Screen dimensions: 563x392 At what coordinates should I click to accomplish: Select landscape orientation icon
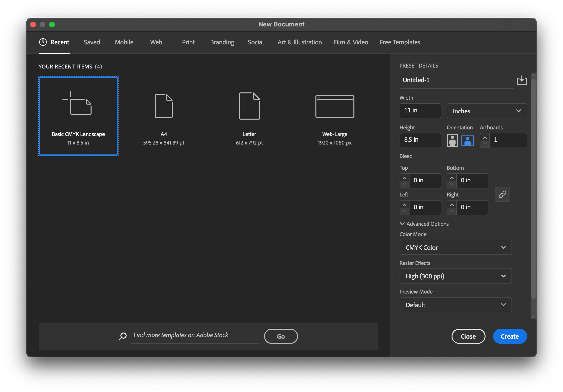pos(467,141)
